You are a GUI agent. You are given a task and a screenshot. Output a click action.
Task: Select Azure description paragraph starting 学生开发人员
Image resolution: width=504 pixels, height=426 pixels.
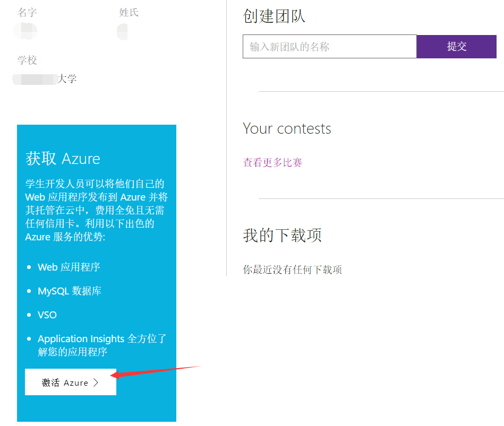pos(97,210)
